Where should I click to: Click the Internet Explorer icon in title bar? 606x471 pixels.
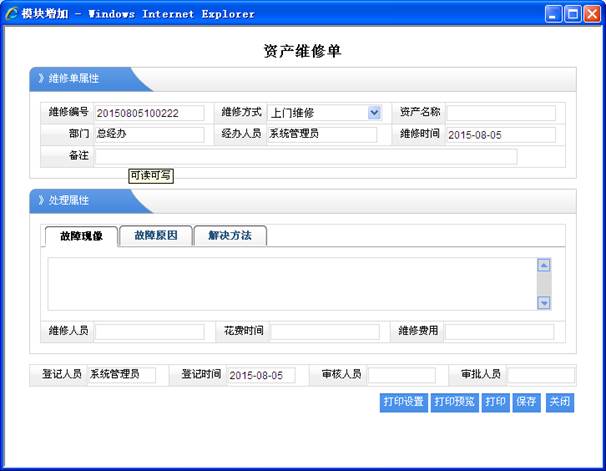pyautogui.click(x=12, y=14)
